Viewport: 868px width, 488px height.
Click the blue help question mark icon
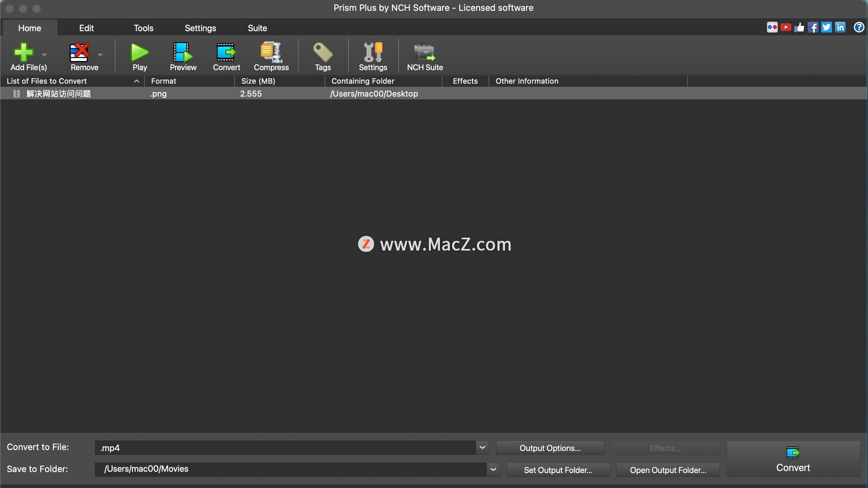859,28
